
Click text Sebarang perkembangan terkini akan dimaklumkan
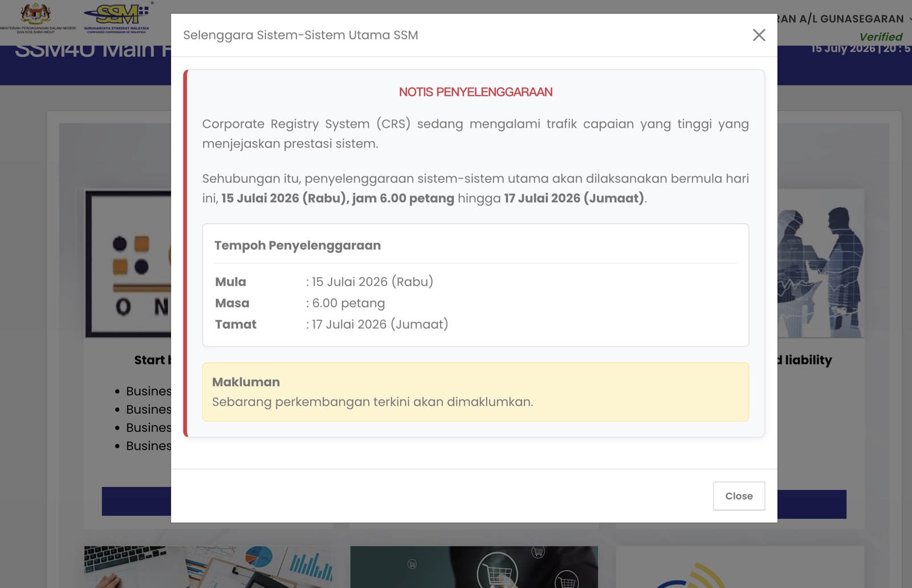pos(373,402)
